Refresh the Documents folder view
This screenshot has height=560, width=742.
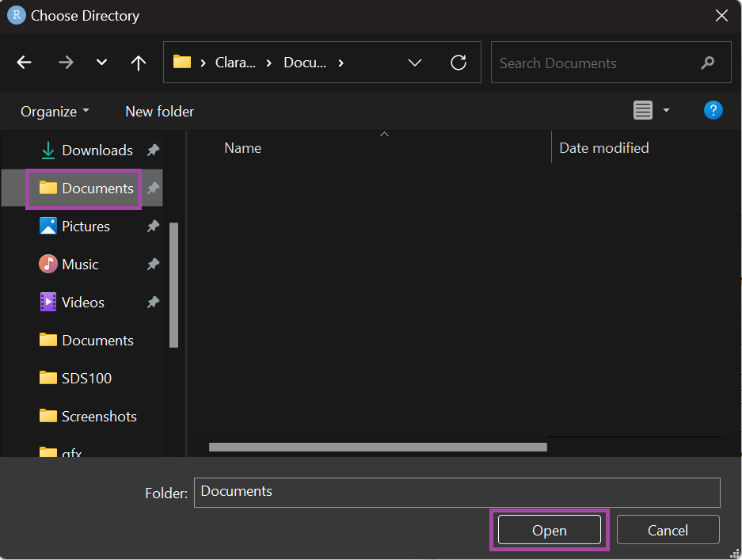point(458,63)
